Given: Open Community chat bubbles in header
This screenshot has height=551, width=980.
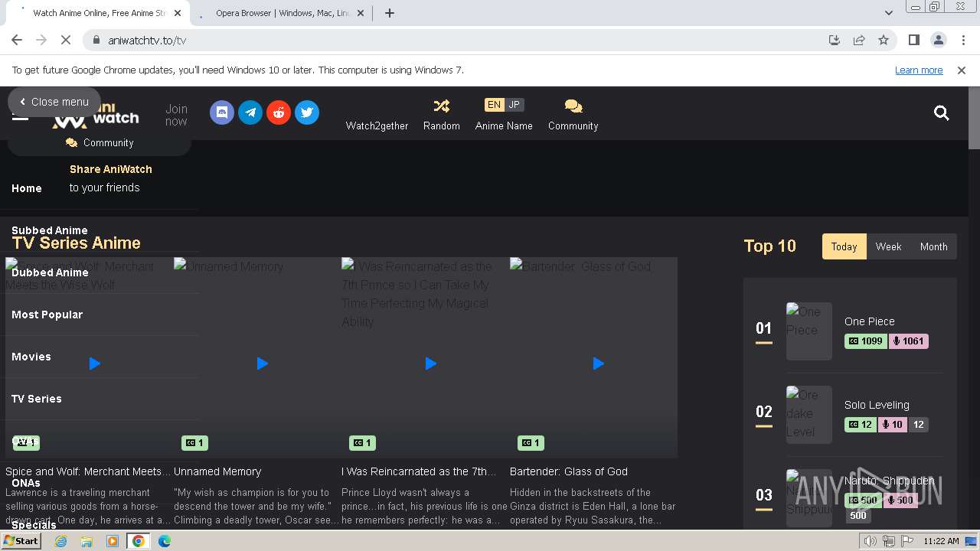Looking at the screenshot, I should pos(573,106).
